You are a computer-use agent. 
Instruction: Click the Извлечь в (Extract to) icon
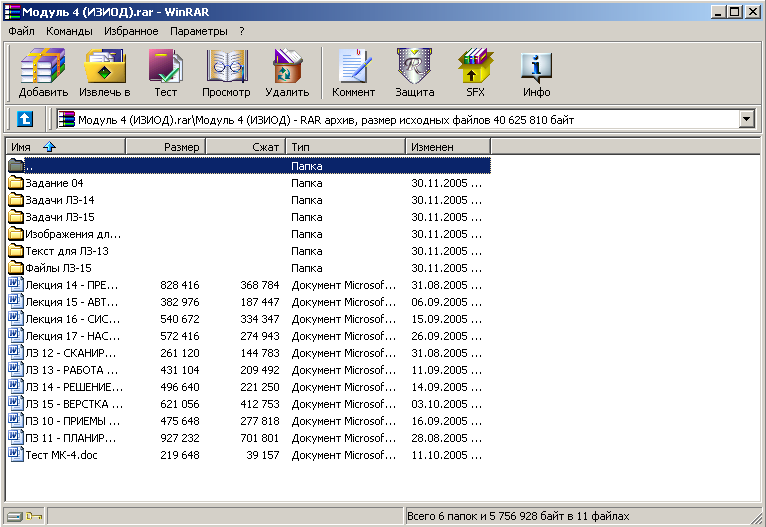(x=105, y=66)
